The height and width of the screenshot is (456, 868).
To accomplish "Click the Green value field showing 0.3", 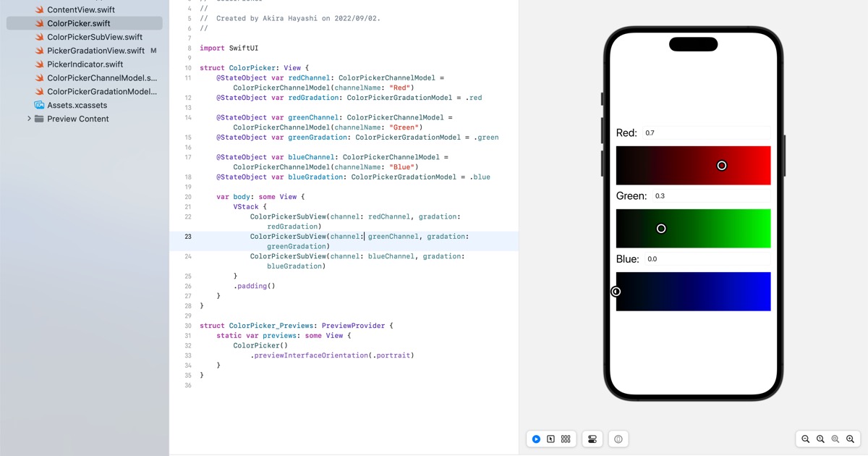I will pyautogui.click(x=711, y=196).
